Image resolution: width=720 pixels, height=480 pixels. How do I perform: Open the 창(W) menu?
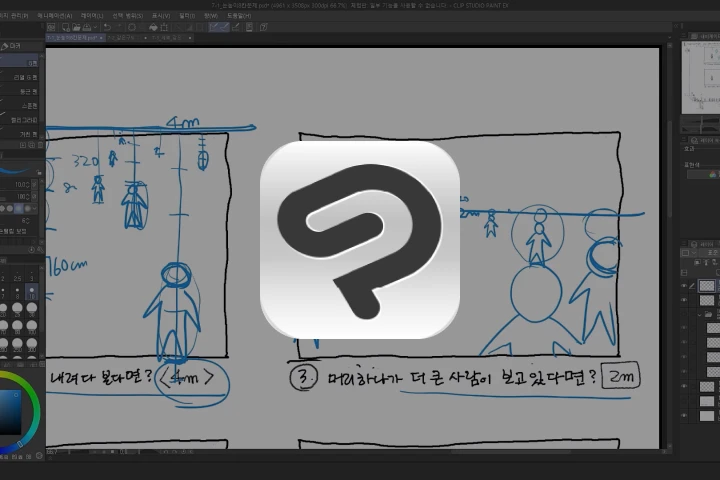[x=211, y=16]
